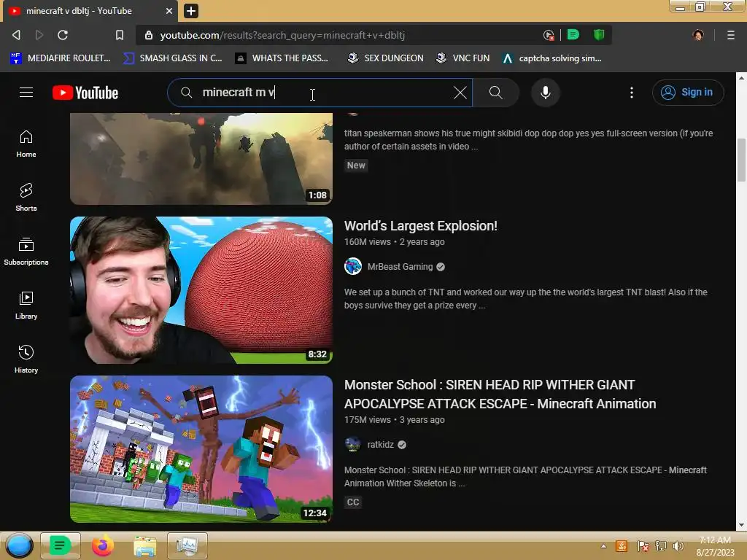Open the browser profile avatar
This screenshot has width=747, height=560.
tap(698, 35)
